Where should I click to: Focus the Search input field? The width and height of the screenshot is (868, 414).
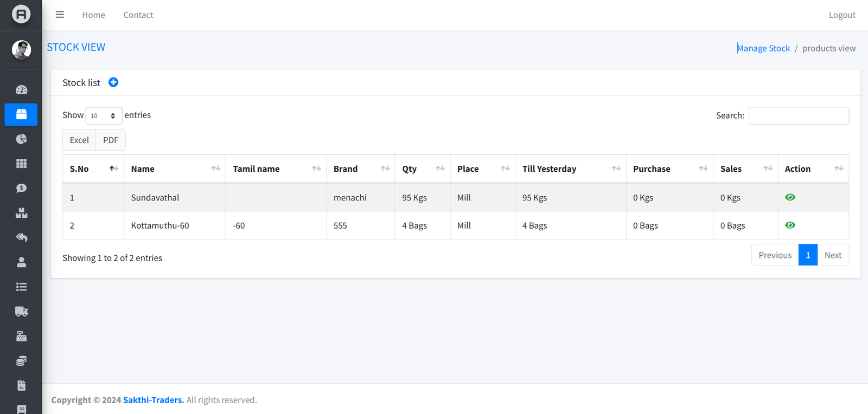[x=799, y=116]
